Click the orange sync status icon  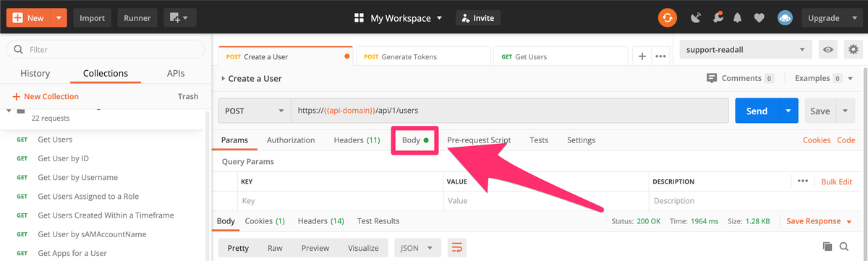point(668,18)
